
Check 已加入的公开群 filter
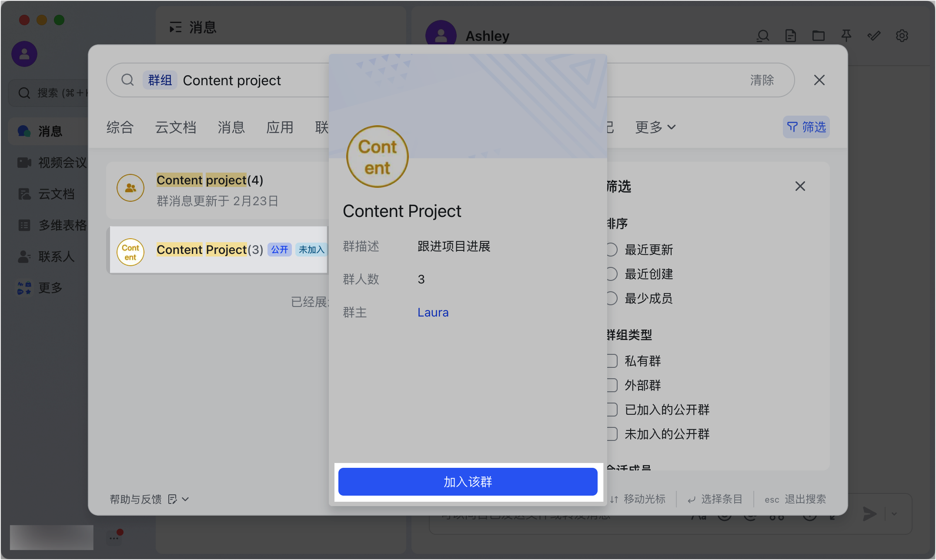612,410
